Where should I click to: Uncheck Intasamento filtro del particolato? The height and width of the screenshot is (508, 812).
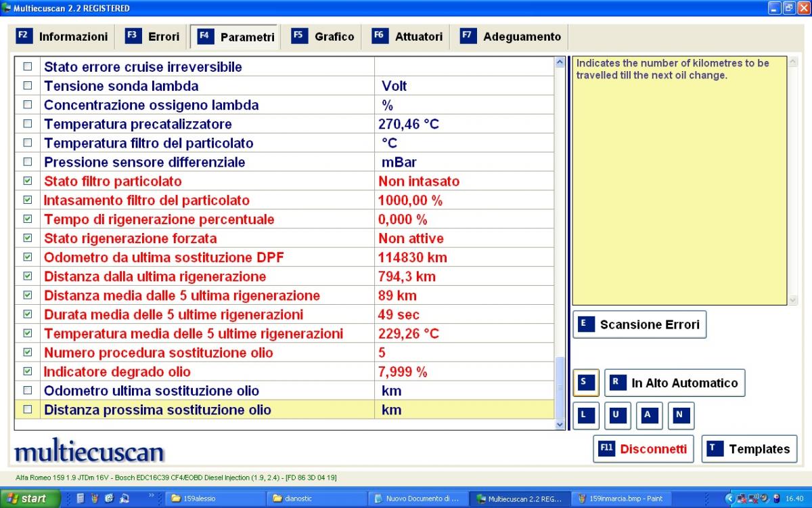pos(28,200)
